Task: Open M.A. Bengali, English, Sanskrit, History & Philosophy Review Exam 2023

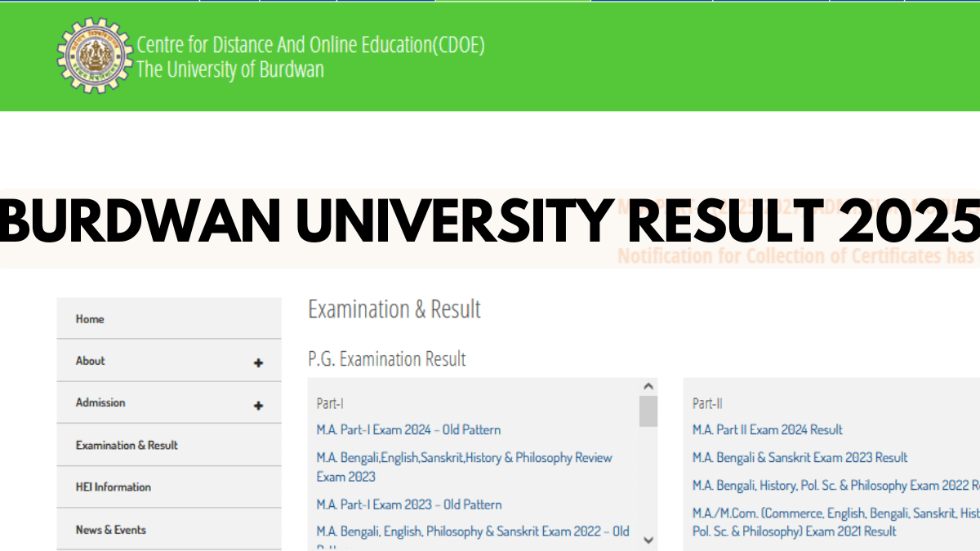Action: pos(465,467)
